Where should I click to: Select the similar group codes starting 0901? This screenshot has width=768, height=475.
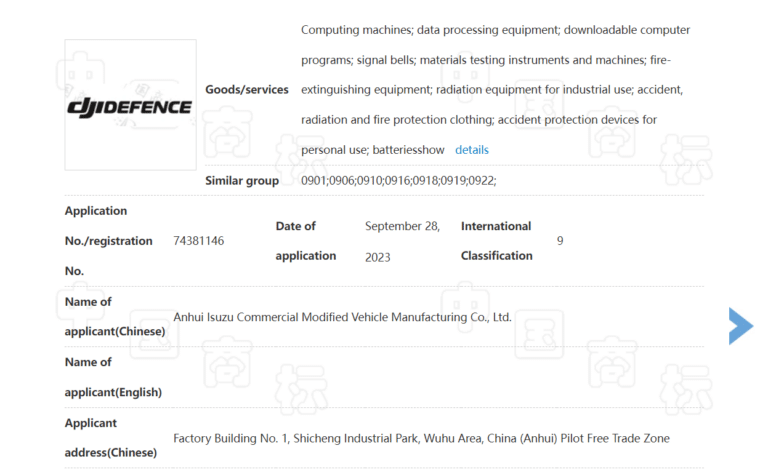click(399, 180)
